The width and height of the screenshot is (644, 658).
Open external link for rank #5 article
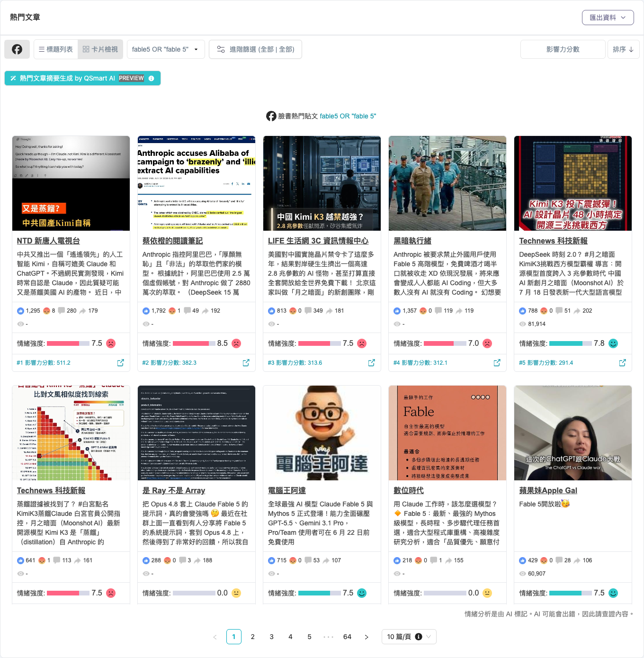click(x=623, y=362)
